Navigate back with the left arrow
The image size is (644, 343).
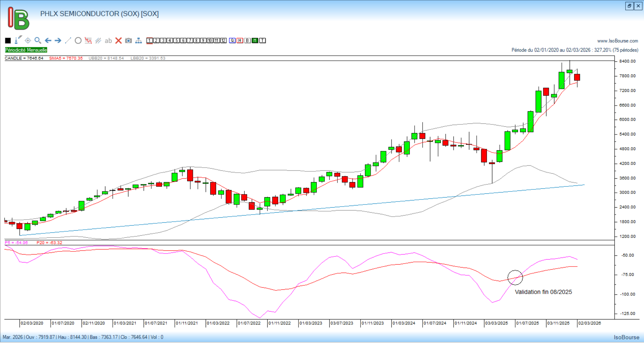coord(48,41)
